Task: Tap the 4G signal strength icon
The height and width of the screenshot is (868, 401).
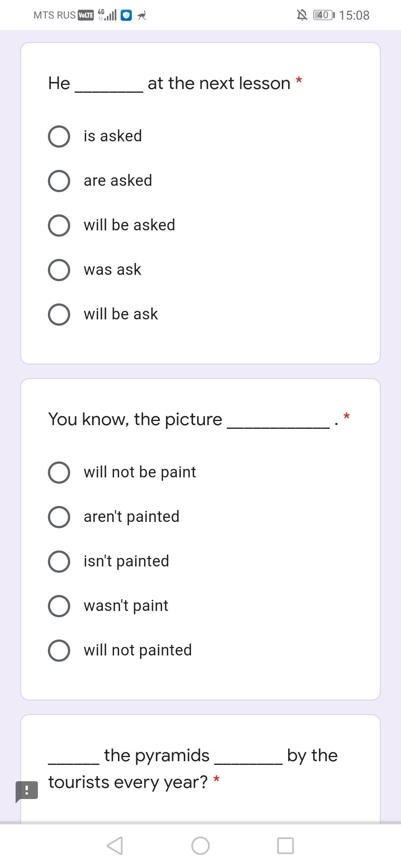Action: pos(107,15)
